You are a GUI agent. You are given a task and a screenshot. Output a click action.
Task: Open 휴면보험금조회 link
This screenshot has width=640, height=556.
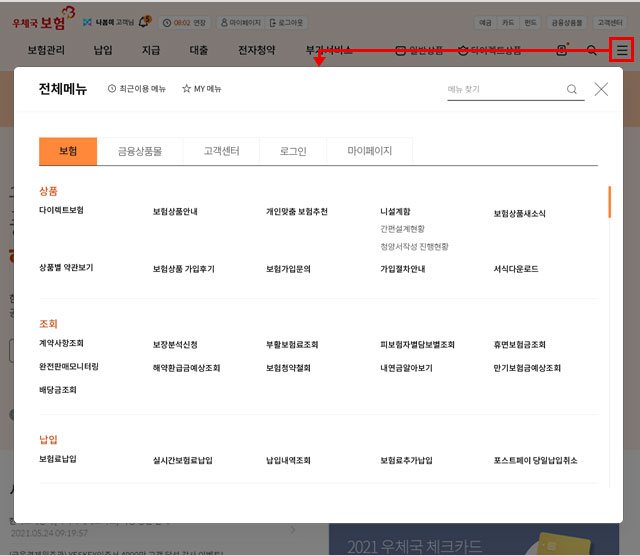click(520, 345)
